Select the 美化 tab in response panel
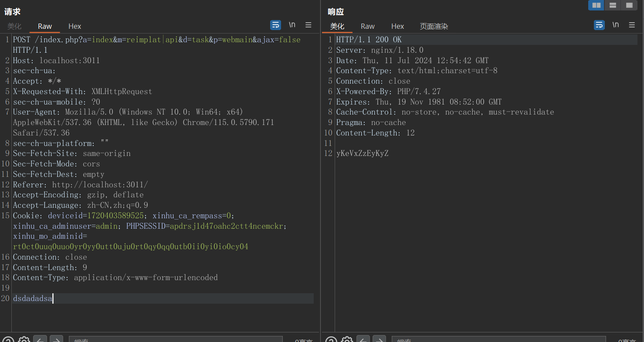This screenshot has height=342, width=644. tap(337, 26)
